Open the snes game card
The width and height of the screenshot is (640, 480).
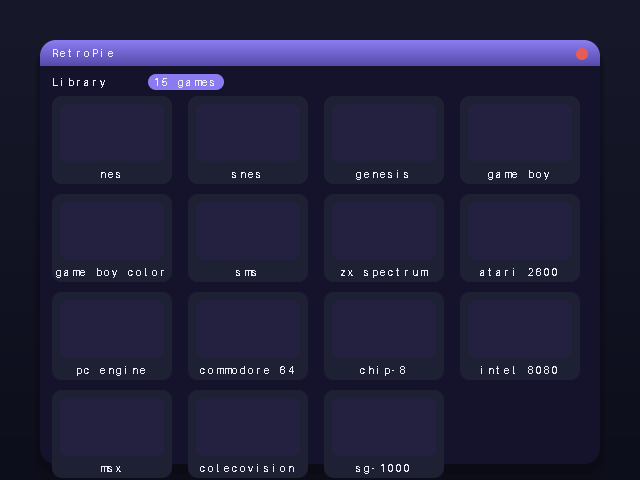click(x=248, y=140)
